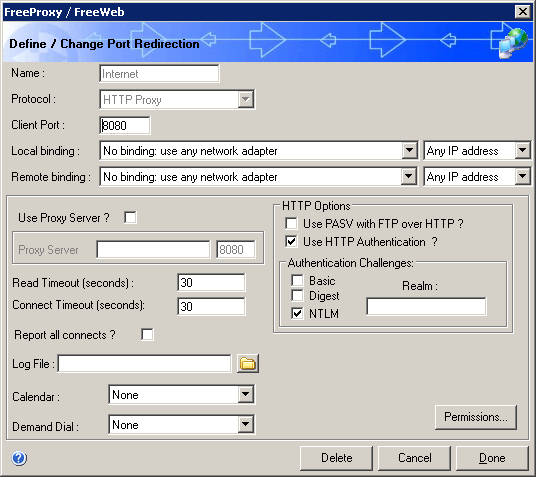The height and width of the screenshot is (477, 536).
Task: Click the Authentication Challenges group label
Action: tap(350, 263)
